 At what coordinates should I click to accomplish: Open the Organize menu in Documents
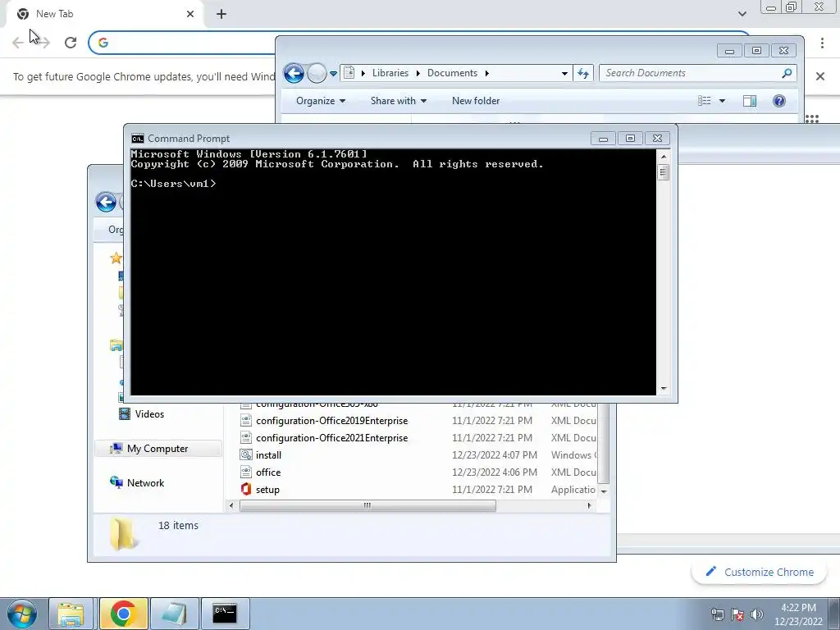pyautogui.click(x=321, y=101)
